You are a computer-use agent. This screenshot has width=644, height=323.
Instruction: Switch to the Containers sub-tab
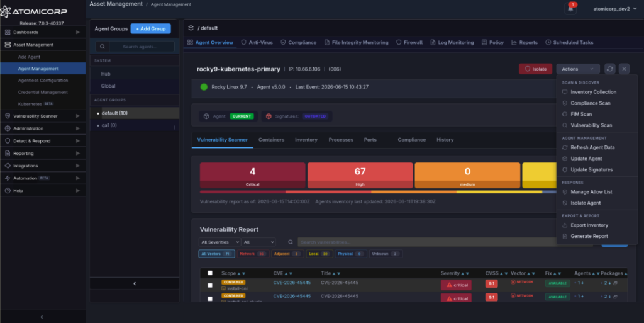271,140
